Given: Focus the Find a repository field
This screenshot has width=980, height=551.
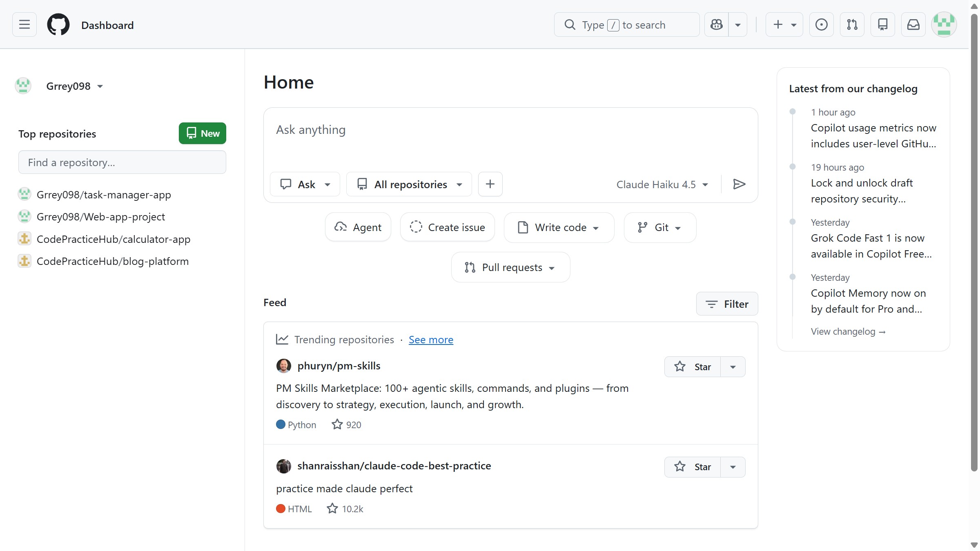Looking at the screenshot, I should pos(122,162).
